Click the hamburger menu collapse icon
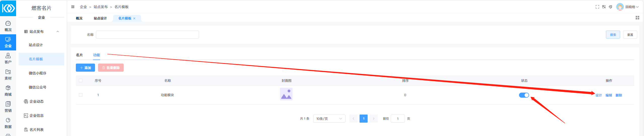644x136 pixels. pyautogui.click(x=73, y=7)
